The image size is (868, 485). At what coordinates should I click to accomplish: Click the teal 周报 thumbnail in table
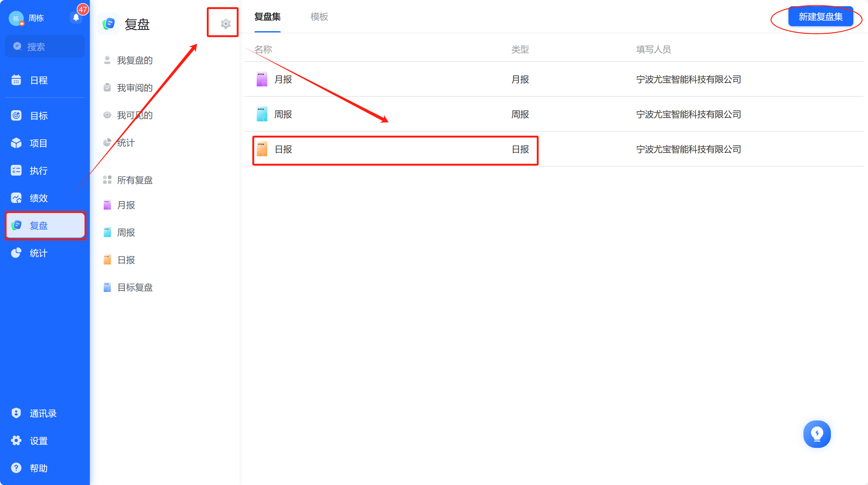pos(262,114)
